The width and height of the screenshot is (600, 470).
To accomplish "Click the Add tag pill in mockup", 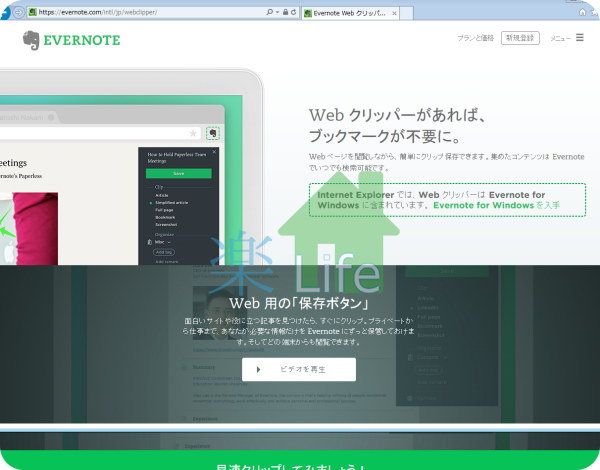I will point(164,252).
